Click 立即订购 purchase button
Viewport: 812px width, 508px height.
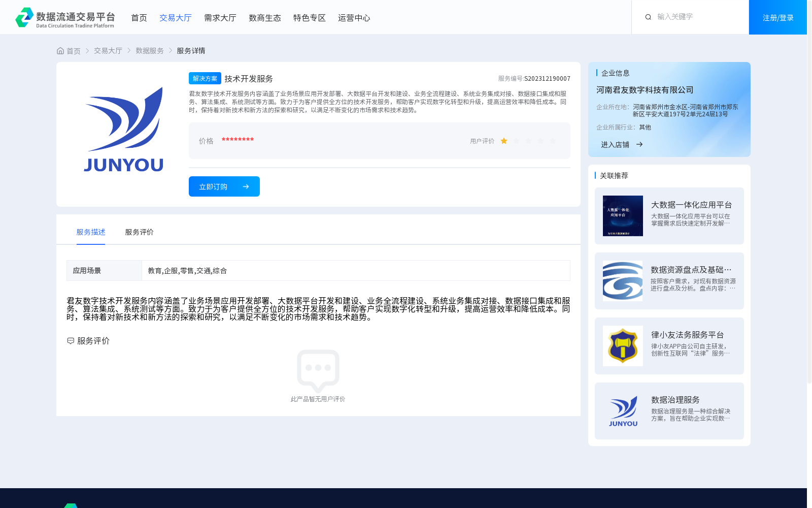(224, 186)
